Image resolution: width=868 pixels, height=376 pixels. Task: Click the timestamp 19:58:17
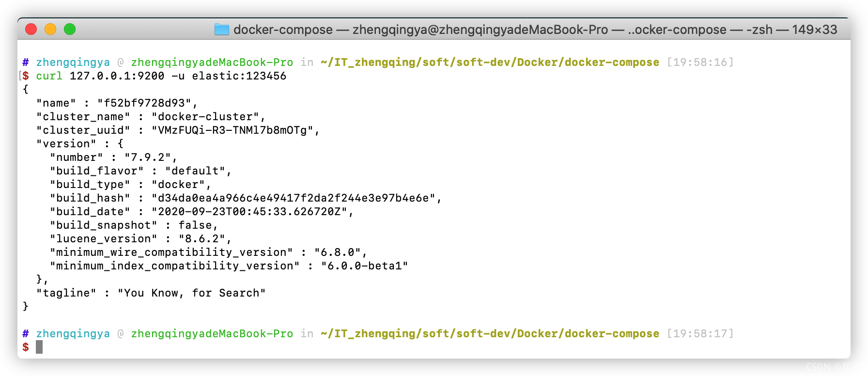pyautogui.click(x=700, y=334)
